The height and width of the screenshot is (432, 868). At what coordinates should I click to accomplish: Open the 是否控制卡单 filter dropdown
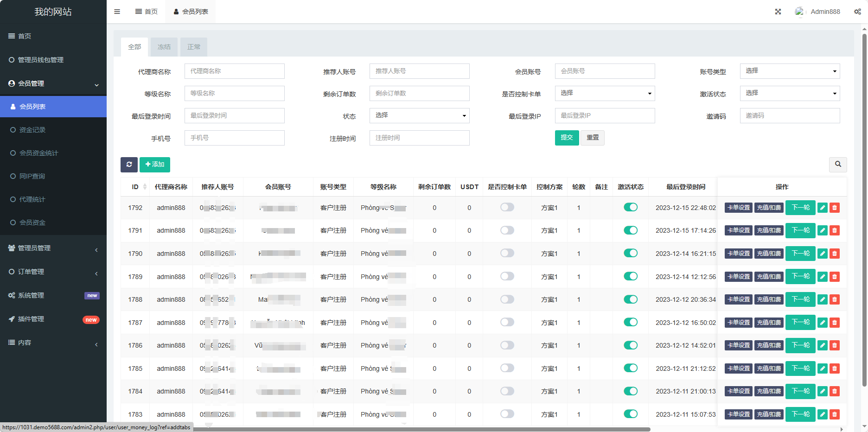pyautogui.click(x=605, y=93)
